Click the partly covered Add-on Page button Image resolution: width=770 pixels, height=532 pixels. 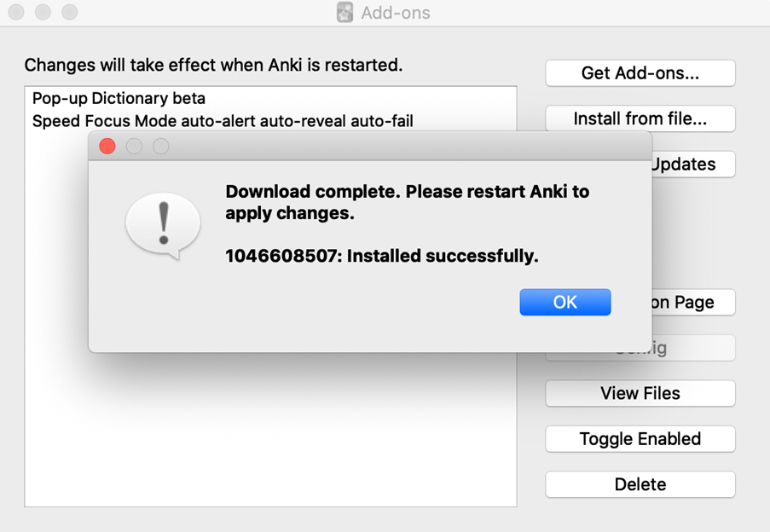click(693, 303)
